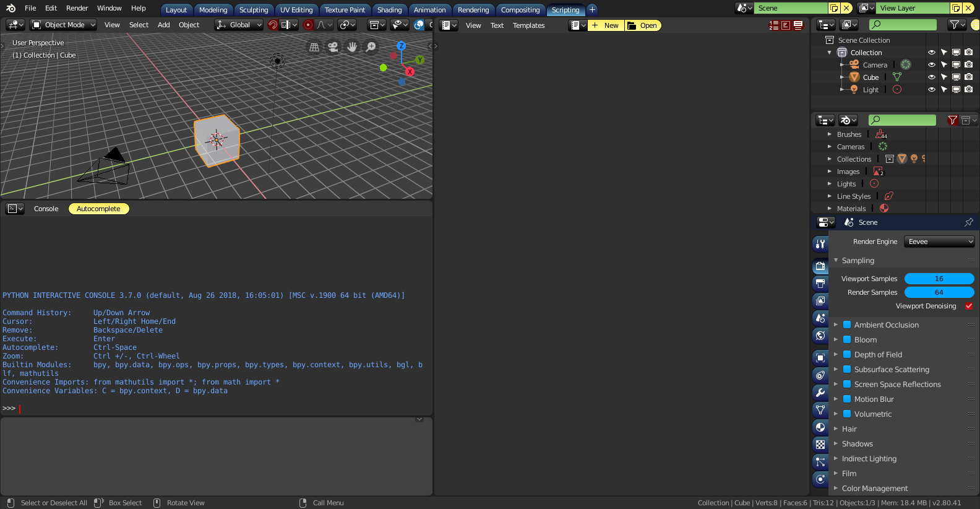Enable Ambient Occlusion checkbox

847,324
